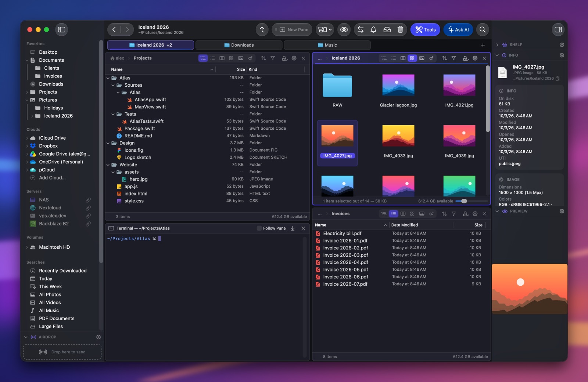Click the trash icon in the toolbar
This screenshot has height=382, width=588.
click(400, 30)
